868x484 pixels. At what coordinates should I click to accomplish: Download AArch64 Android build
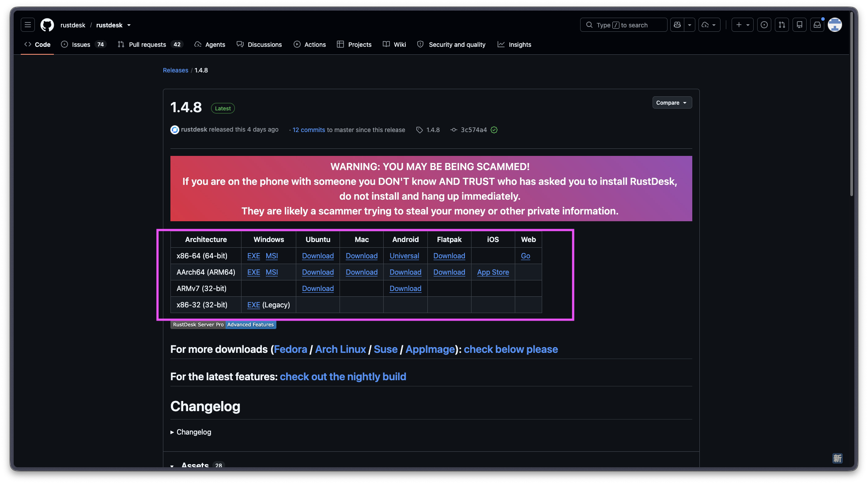[x=405, y=272]
